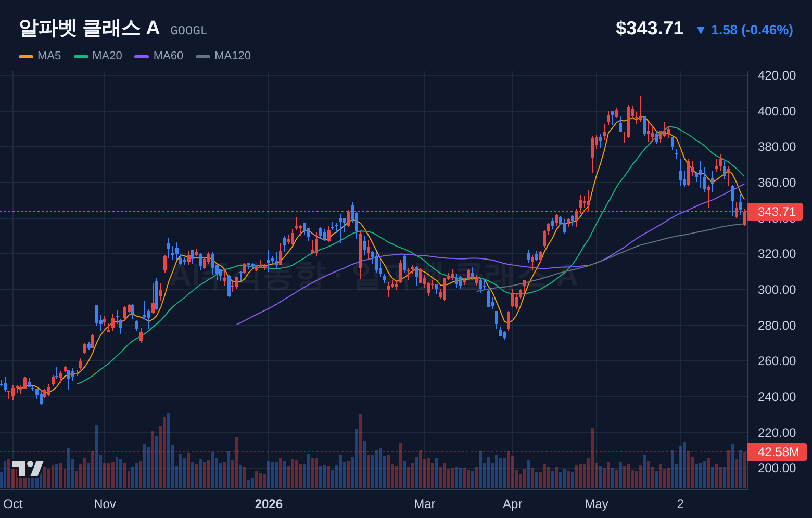
Task: Toggle the MA60 legend entry
Action: coord(159,56)
